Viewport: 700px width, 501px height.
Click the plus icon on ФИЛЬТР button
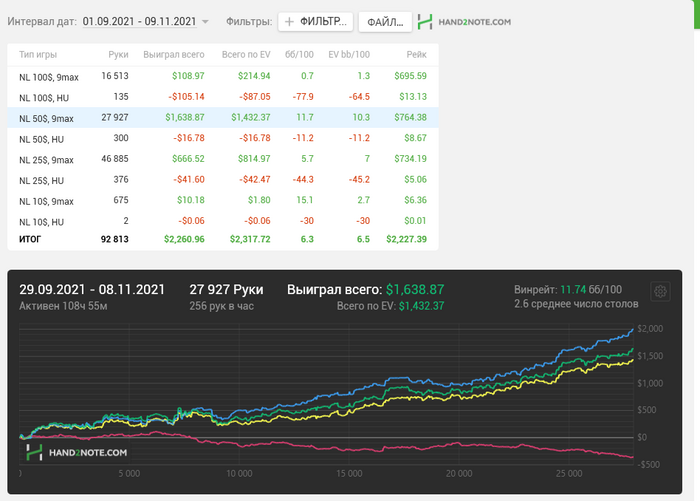coord(288,21)
